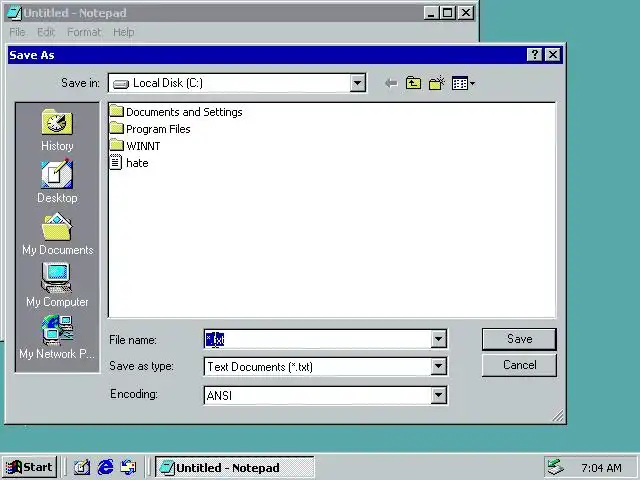Click the Save As help question-mark button
This screenshot has width=640, height=480.
tap(534, 54)
